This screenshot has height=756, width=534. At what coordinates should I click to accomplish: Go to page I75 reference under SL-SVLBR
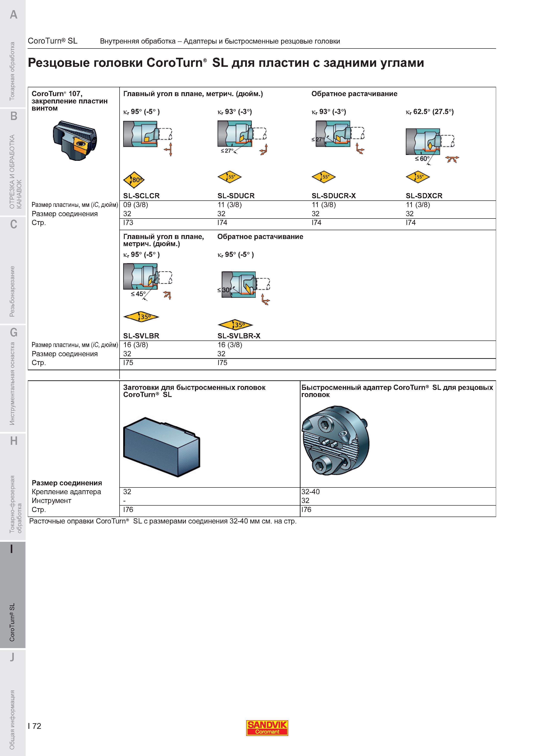point(128,362)
